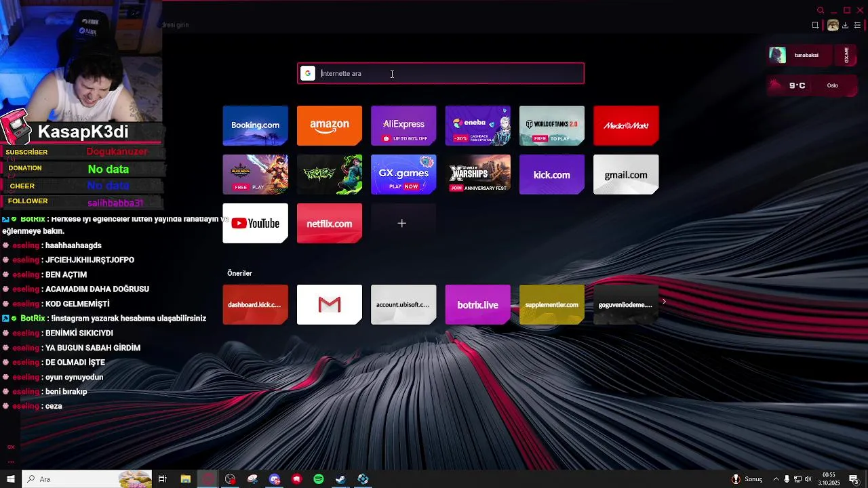Viewport: 868px width, 488px height.
Task: Open the tunabaksi profile widget
Action: tap(801, 55)
